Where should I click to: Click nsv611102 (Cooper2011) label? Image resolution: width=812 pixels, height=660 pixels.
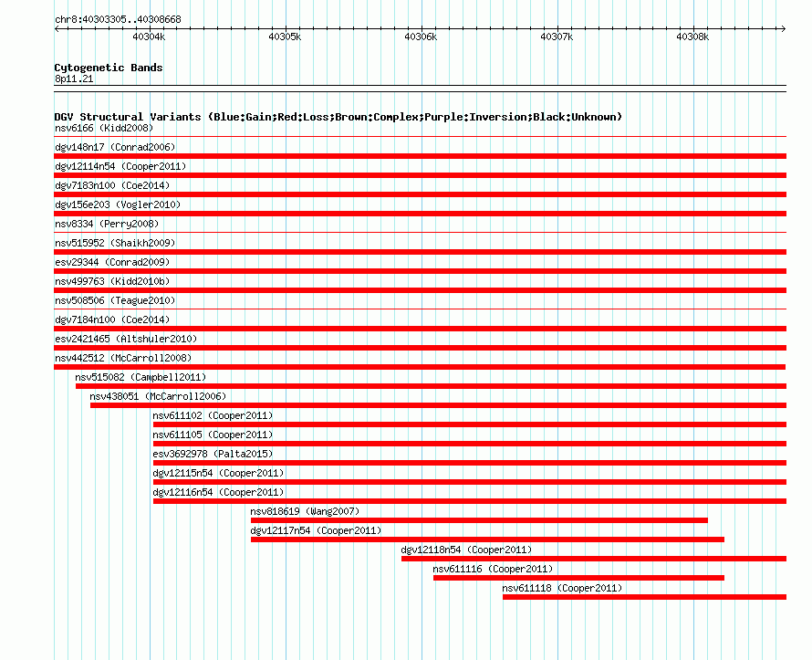click(x=213, y=415)
